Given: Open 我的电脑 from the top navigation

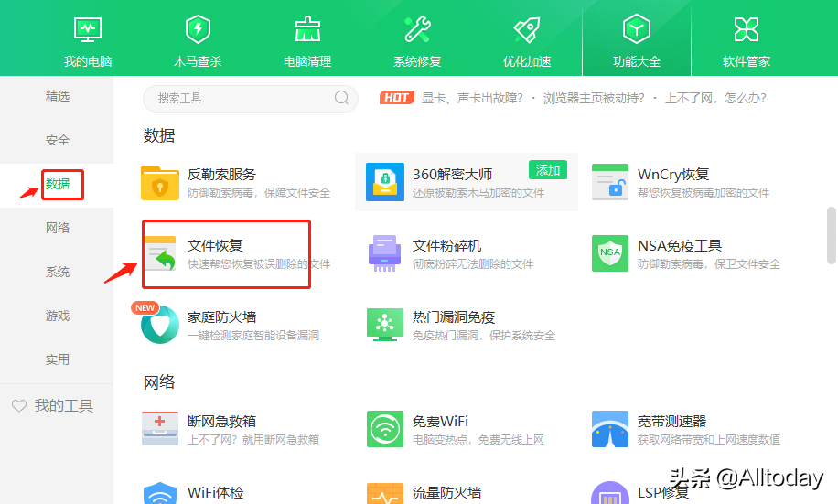Looking at the screenshot, I should coord(88,42).
